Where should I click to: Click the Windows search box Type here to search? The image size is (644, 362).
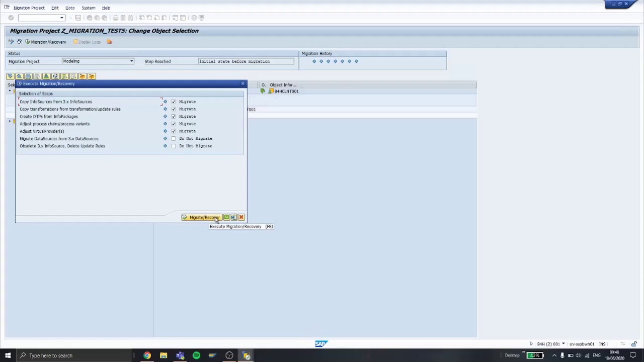click(x=74, y=355)
